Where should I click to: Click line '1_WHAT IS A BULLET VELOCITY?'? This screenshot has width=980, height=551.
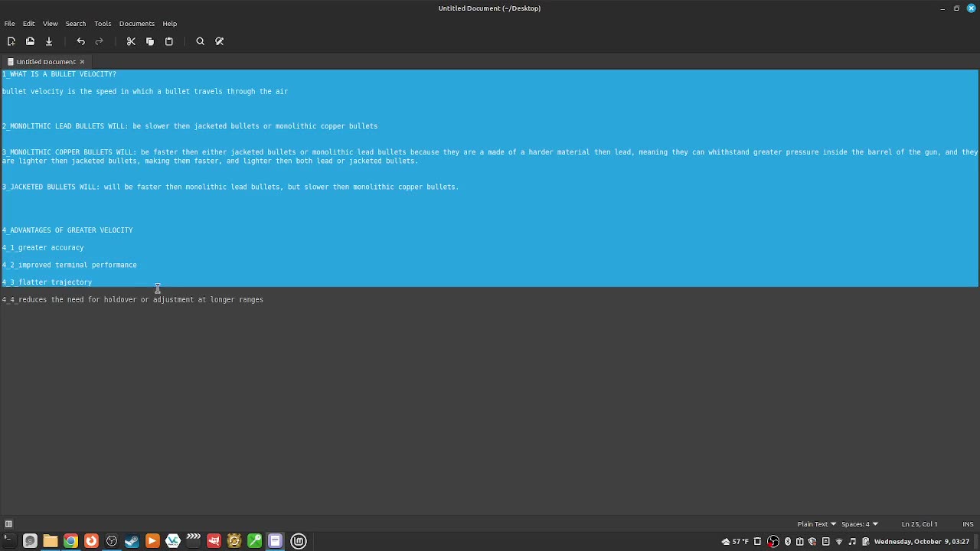[x=59, y=74]
